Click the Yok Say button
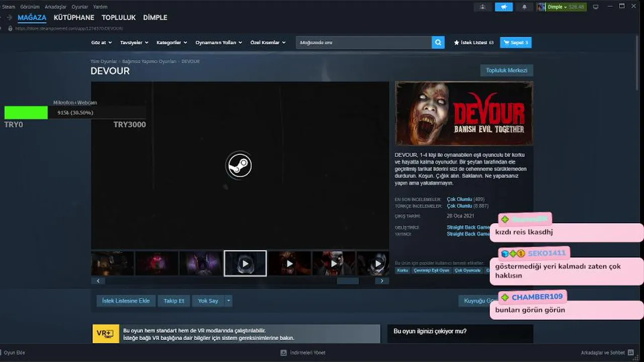The width and height of the screenshot is (644, 362). (x=208, y=301)
